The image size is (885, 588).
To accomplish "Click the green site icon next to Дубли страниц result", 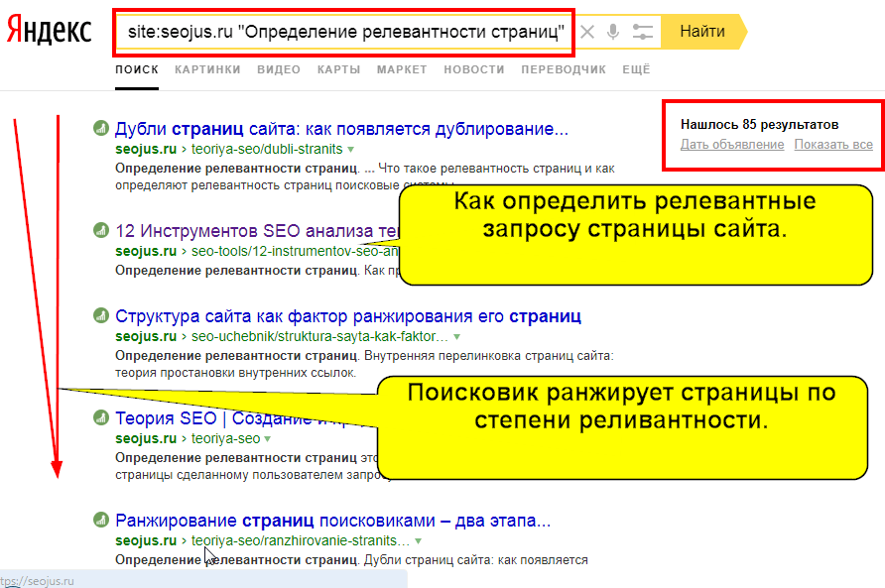I will pyautogui.click(x=101, y=128).
